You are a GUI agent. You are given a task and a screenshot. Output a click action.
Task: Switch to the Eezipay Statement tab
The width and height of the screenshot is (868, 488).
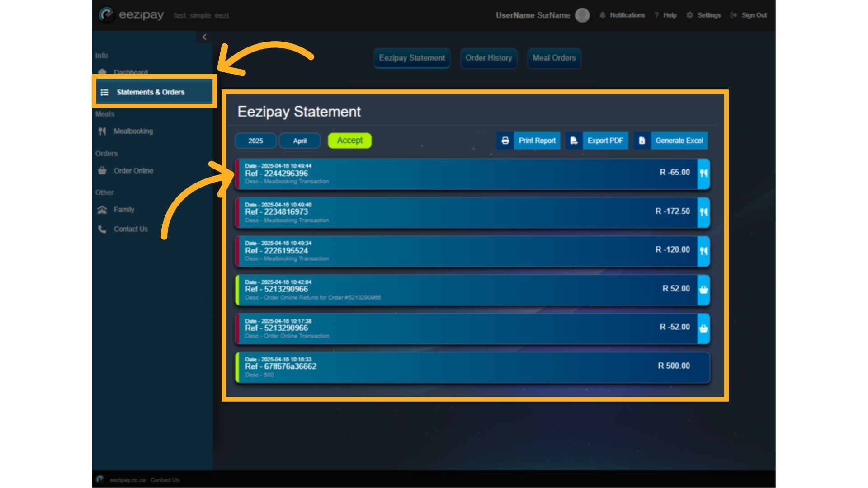coord(412,58)
